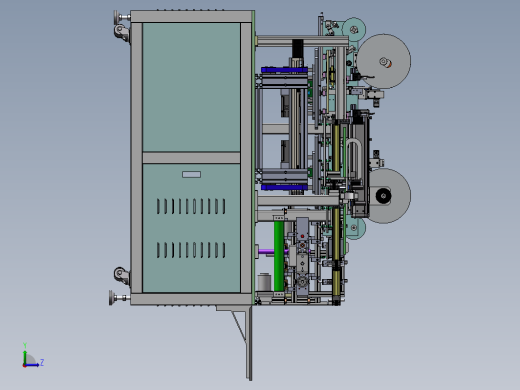This screenshot has height=390, width=520.
Task: Select the U-shaped tube beside the lower reel
Action: [353, 159]
